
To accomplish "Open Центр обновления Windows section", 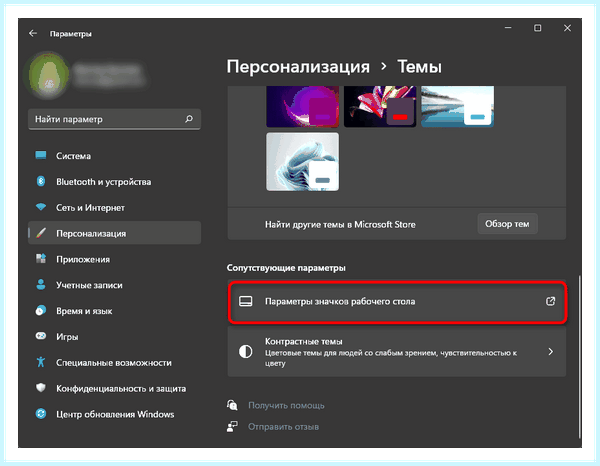I will [x=114, y=414].
